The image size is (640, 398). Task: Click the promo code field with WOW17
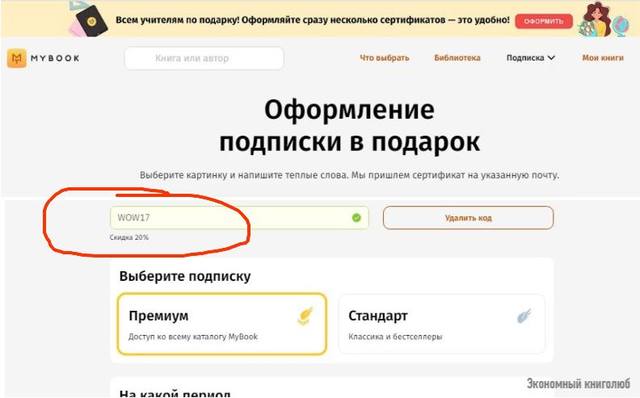tap(239, 218)
